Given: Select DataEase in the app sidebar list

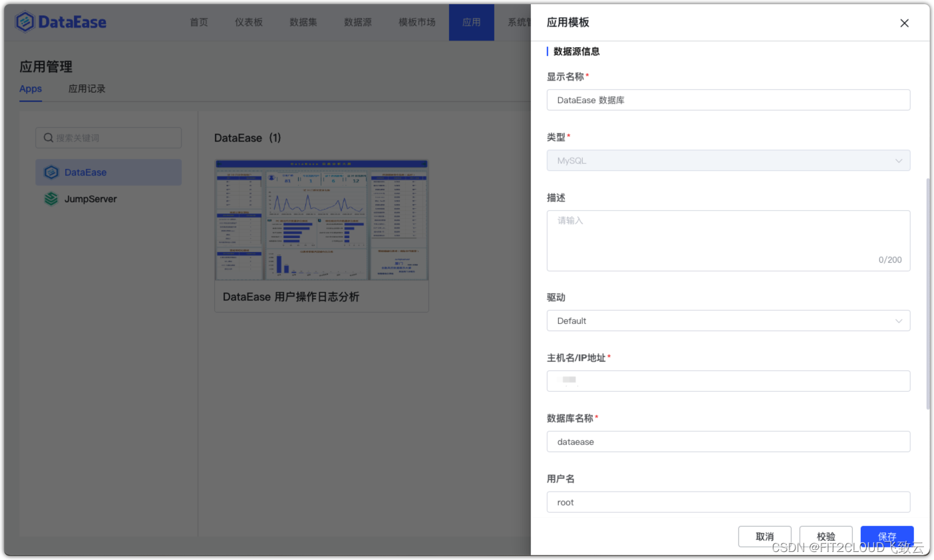Looking at the screenshot, I should pos(108,172).
